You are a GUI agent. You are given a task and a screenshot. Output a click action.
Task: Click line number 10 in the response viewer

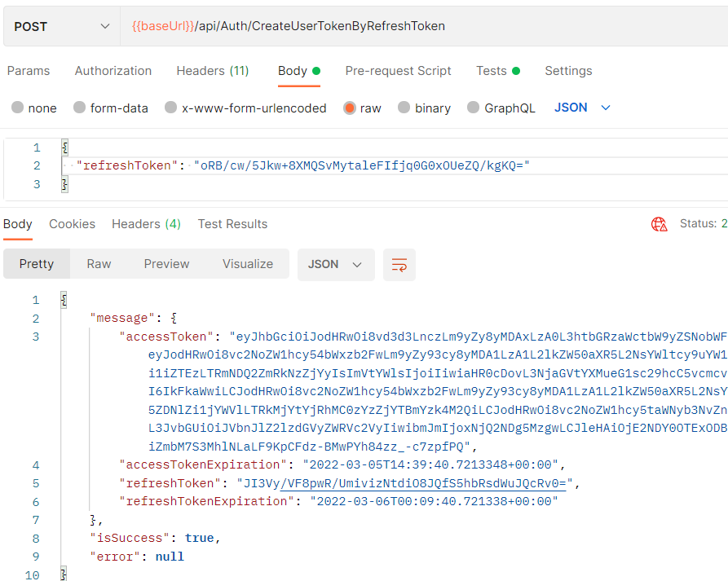pyautogui.click(x=32, y=575)
